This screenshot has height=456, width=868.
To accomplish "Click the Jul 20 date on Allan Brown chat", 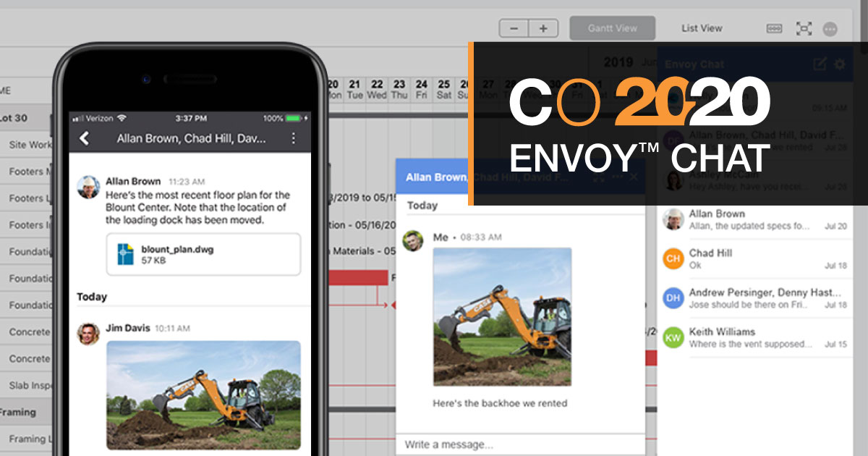I will [835, 227].
